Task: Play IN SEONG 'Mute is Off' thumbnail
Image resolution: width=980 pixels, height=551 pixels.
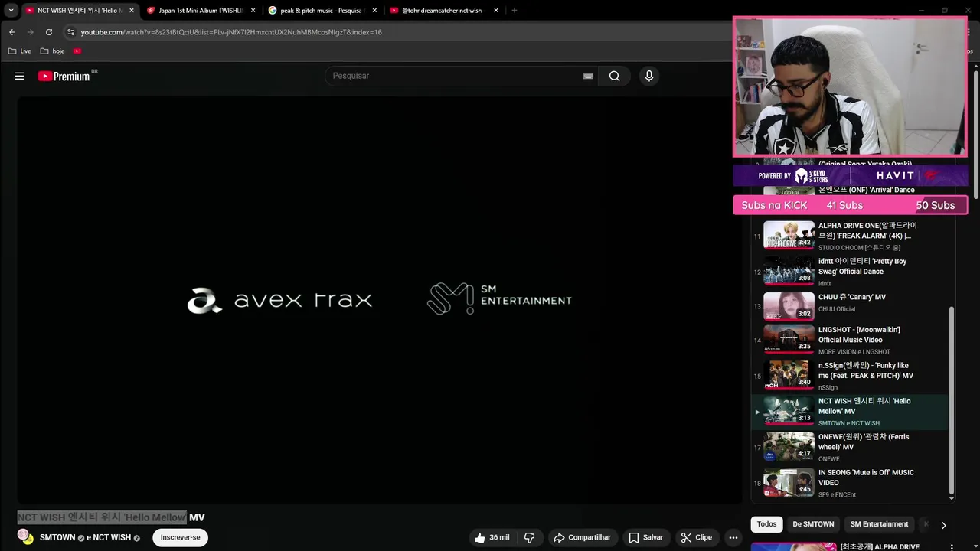Action: [789, 483]
